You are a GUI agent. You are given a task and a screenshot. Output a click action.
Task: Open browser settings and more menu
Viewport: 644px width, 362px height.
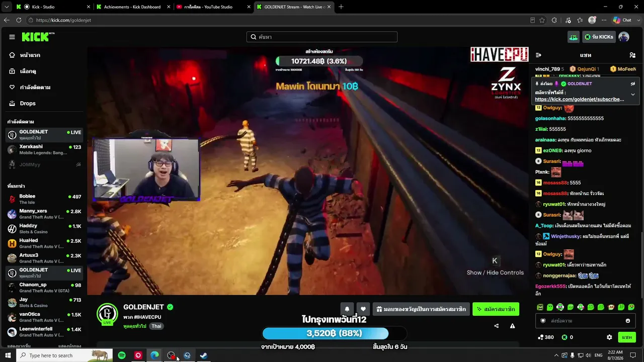tap(604, 20)
